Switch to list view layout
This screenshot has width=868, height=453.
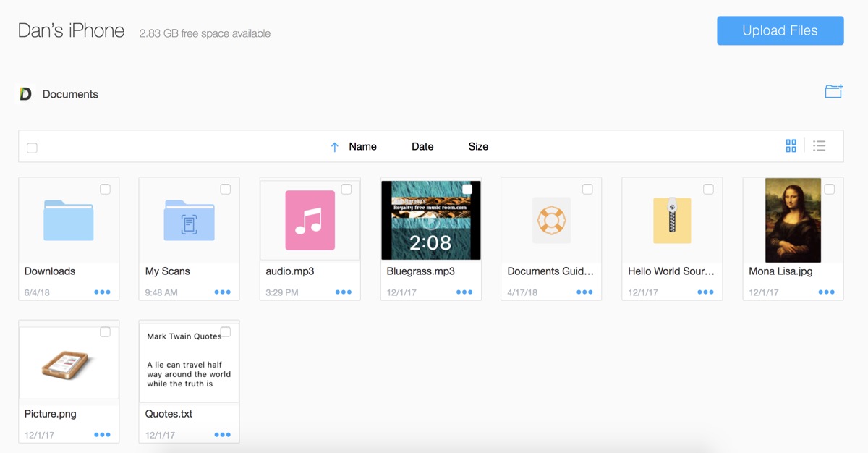coord(819,146)
